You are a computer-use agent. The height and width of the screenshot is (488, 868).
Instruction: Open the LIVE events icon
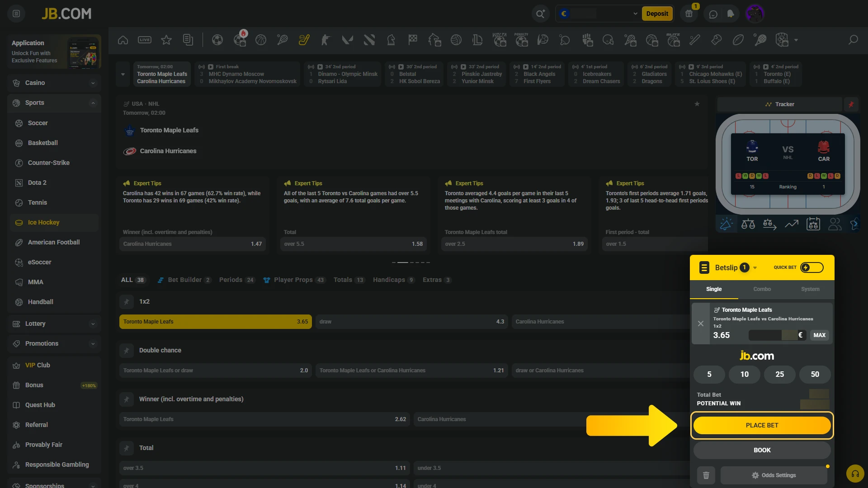click(145, 40)
